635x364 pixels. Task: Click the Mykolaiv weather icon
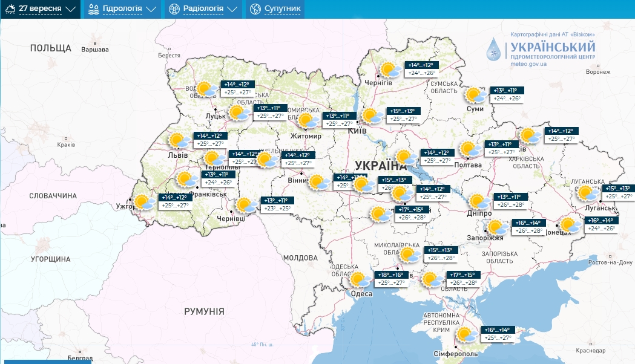[x=410, y=255]
